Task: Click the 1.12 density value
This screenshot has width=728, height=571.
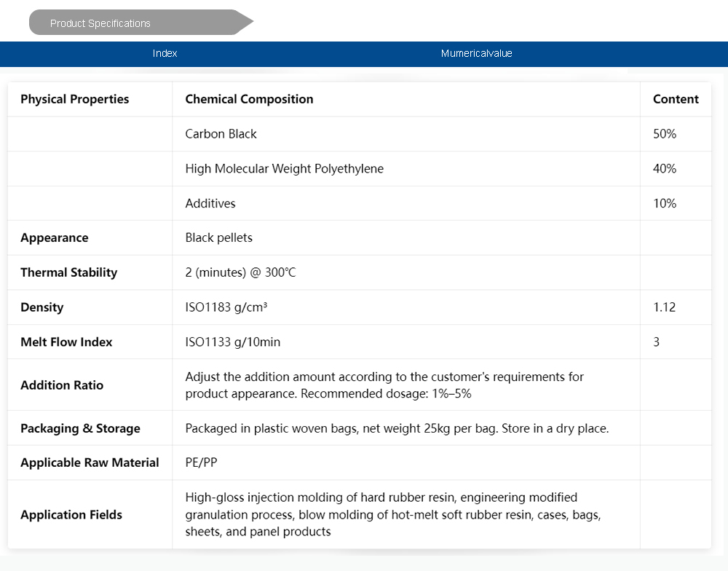Action: click(x=664, y=307)
